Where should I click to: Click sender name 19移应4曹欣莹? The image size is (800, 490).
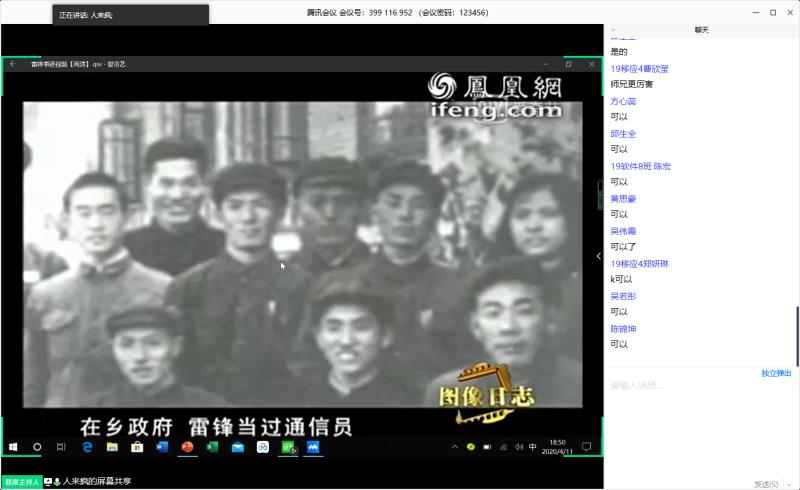pos(639,69)
